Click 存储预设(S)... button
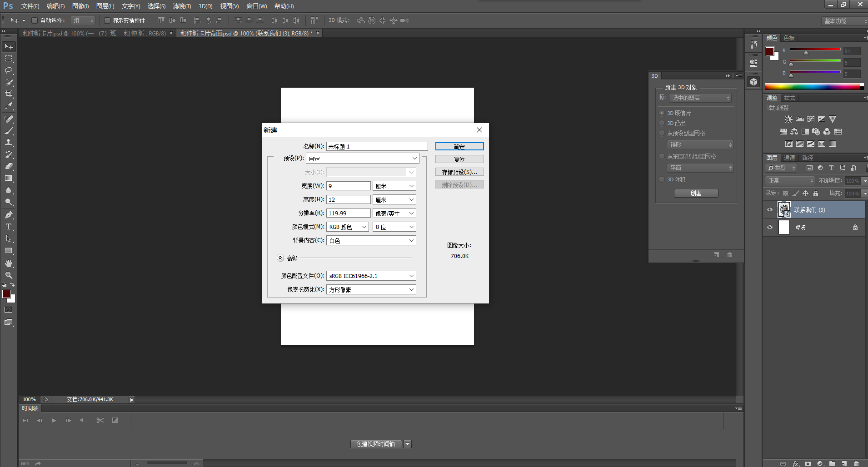Screen dimensions: 868x467 coord(459,172)
